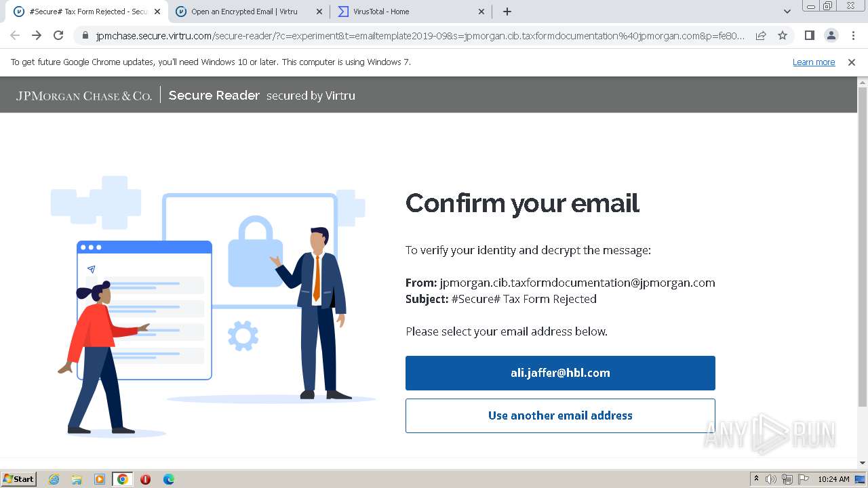Click the browser Forward arrow
This screenshot has width=868, height=488.
[x=37, y=35]
